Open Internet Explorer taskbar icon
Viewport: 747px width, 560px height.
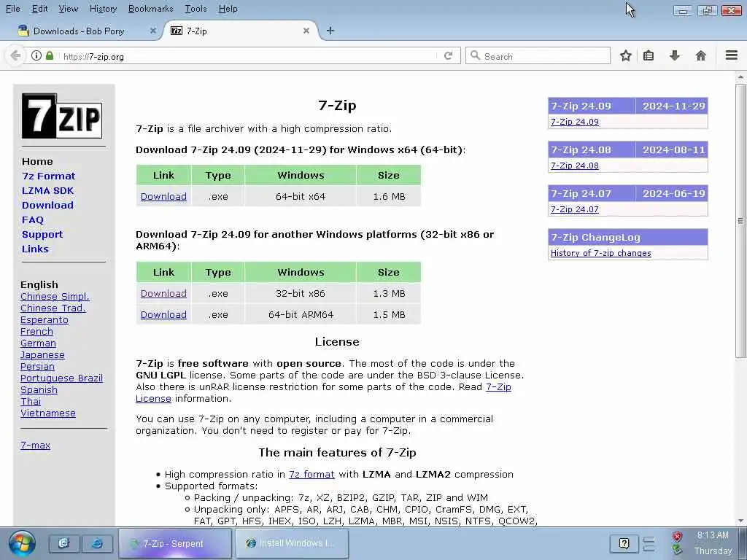click(97, 543)
